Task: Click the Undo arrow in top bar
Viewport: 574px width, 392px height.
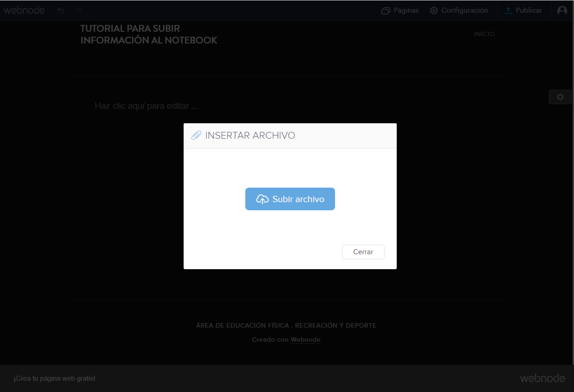Action: (61, 10)
